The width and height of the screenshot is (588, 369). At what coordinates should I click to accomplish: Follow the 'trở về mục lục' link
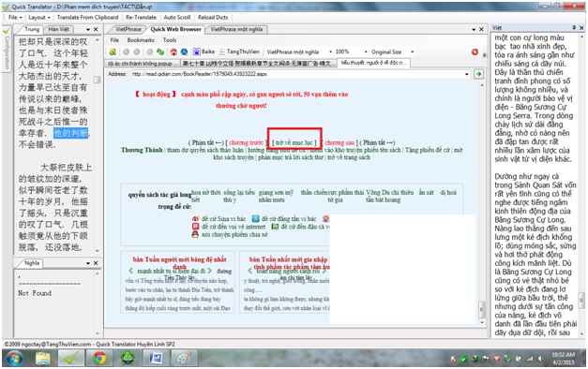tap(294, 142)
